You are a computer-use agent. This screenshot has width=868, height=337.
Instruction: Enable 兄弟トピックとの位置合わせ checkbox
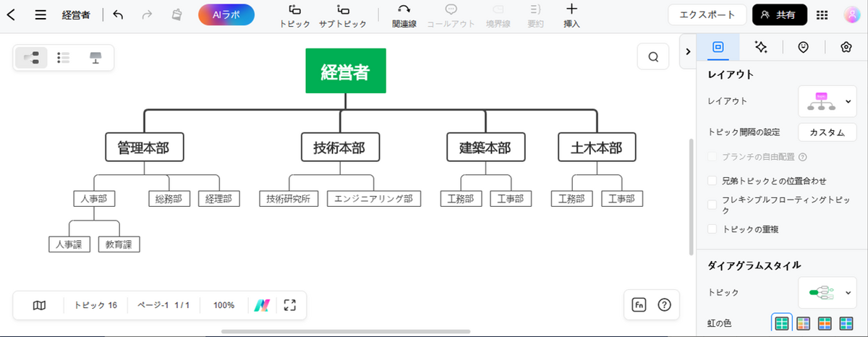[x=712, y=181]
